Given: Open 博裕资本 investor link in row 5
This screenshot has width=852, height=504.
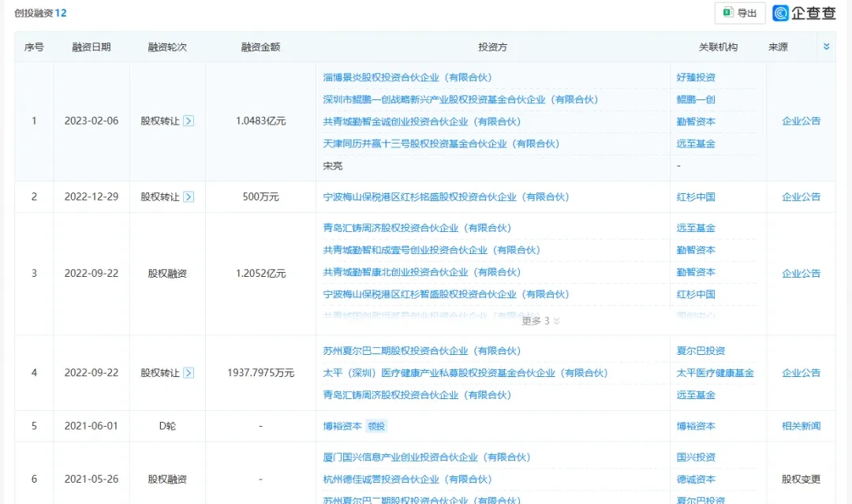Looking at the screenshot, I should pos(342,427).
